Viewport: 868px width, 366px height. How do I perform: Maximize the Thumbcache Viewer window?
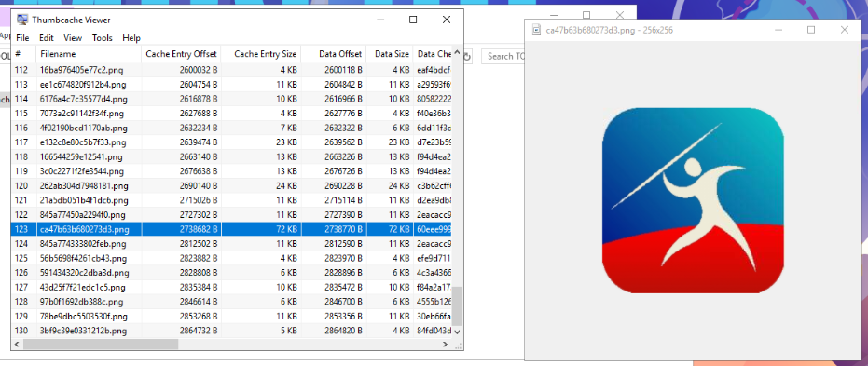tap(413, 20)
